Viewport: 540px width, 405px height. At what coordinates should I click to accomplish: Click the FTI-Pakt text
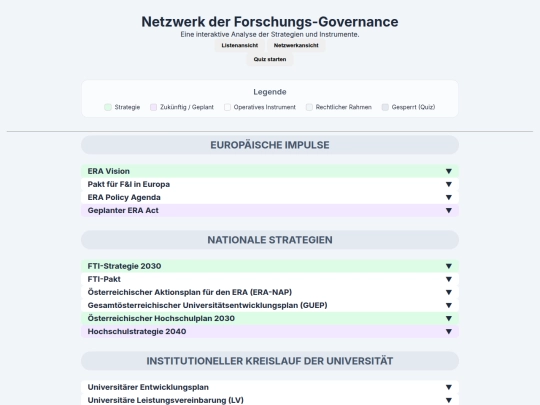[x=104, y=279]
